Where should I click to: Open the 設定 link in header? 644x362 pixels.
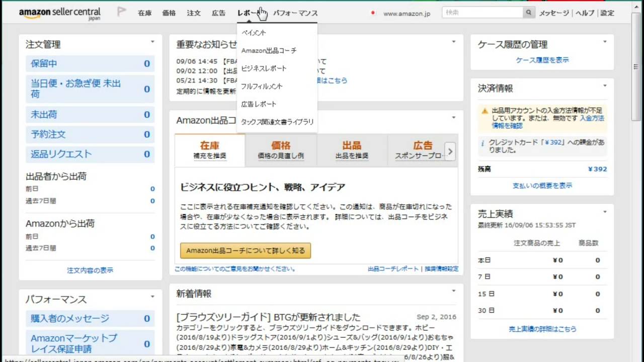(x=607, y=13)
